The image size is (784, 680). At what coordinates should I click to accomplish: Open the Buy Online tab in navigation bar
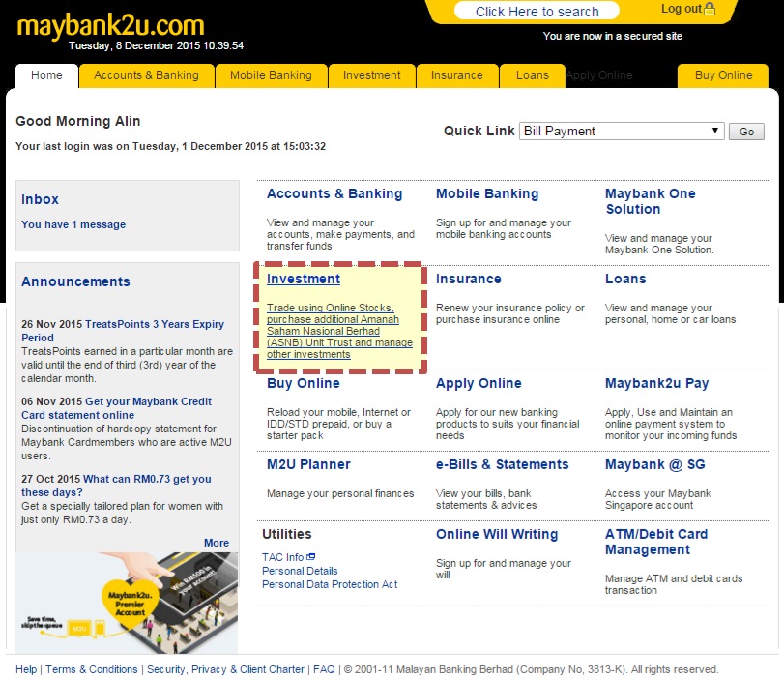tap(723, 75)
